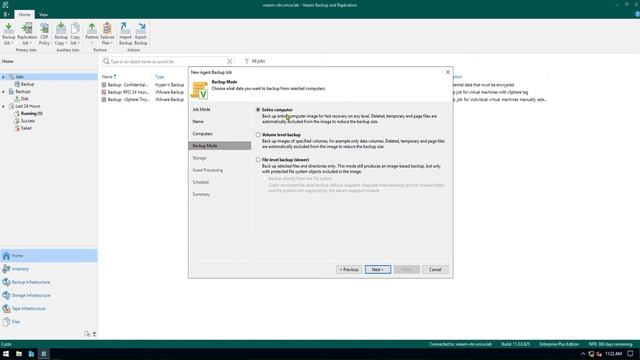The height and width of the screenshot is (360, 640).
Task: Click the Windows Start button
Action: [6, 354]
